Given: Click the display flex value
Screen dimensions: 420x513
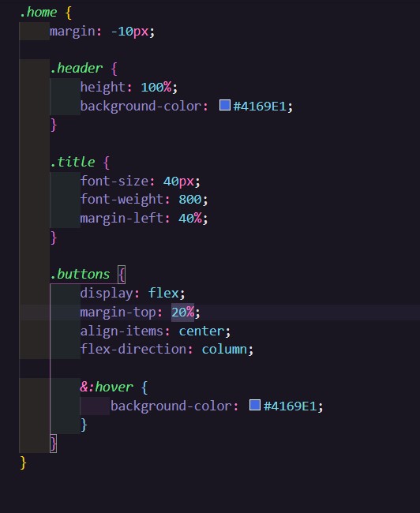Looking at the screenshot, I should [163, 293].
